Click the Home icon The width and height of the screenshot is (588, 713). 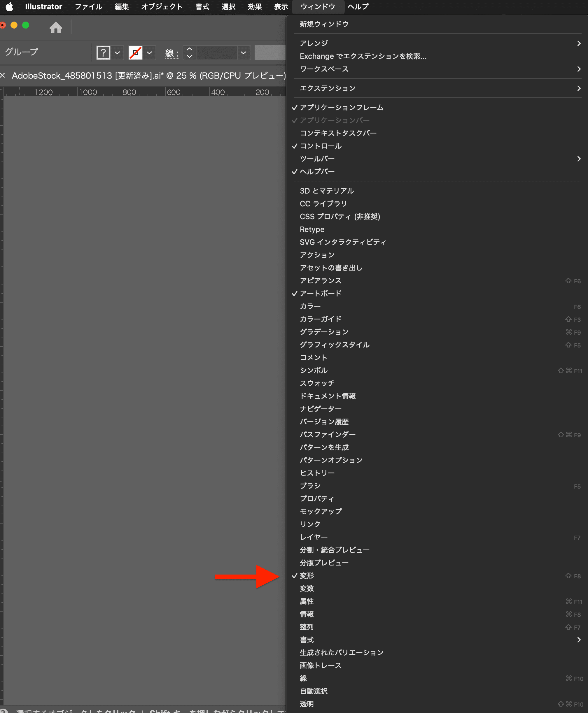55,27
